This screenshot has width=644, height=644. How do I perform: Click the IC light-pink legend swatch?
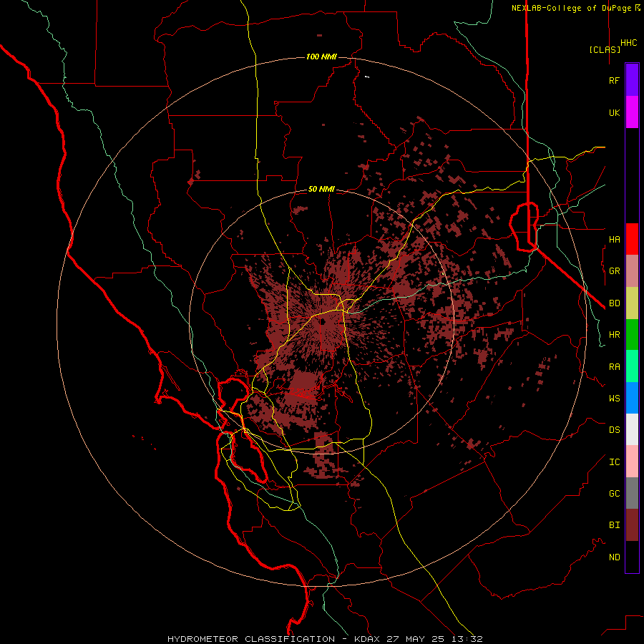pyautogui.click(x=632, y=462)
